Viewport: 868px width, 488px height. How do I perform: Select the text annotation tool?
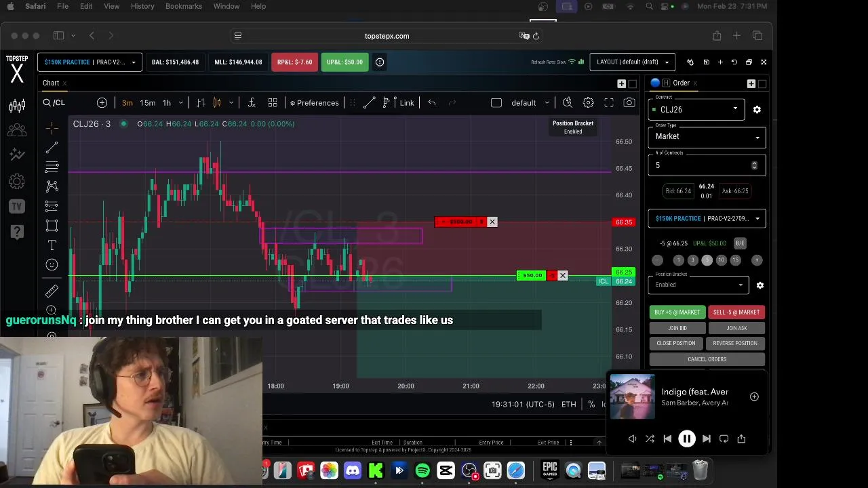click(x=52, y=245)
